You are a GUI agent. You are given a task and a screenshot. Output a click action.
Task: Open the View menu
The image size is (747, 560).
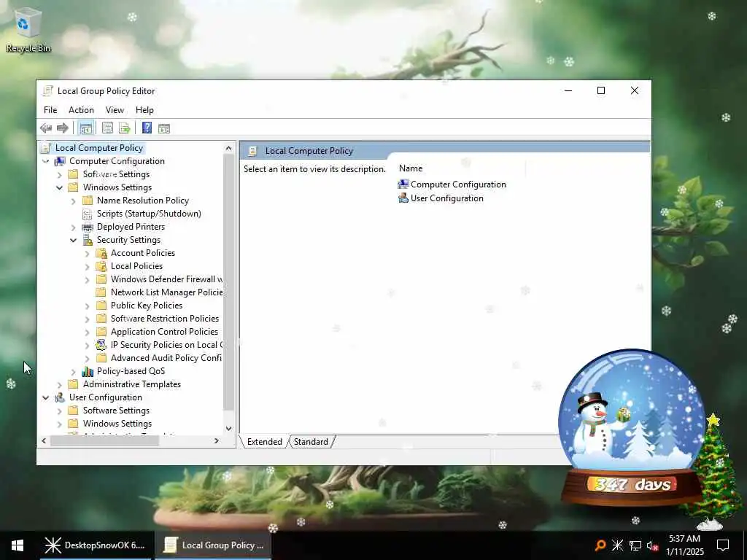(x=115, y=110)
